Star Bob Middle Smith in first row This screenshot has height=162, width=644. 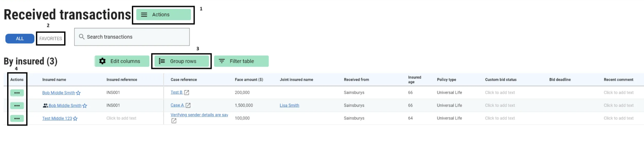click(x=78, y=93)
